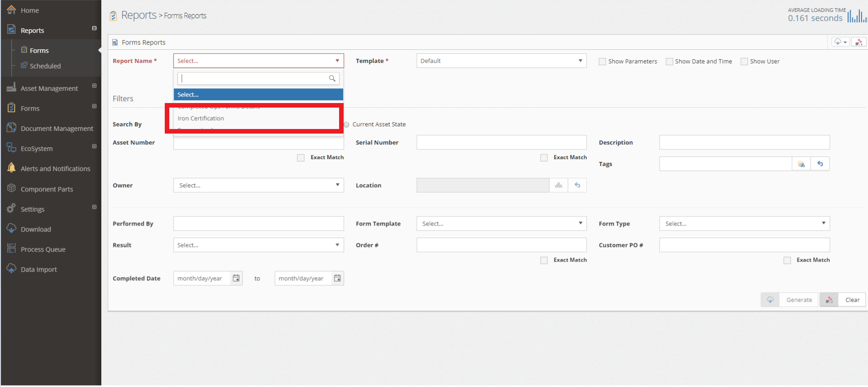Image resolution: width=868 pixels, height=387 pixels.
Task: Select Current Asset State radio button
Action: [x=347, y=124]
